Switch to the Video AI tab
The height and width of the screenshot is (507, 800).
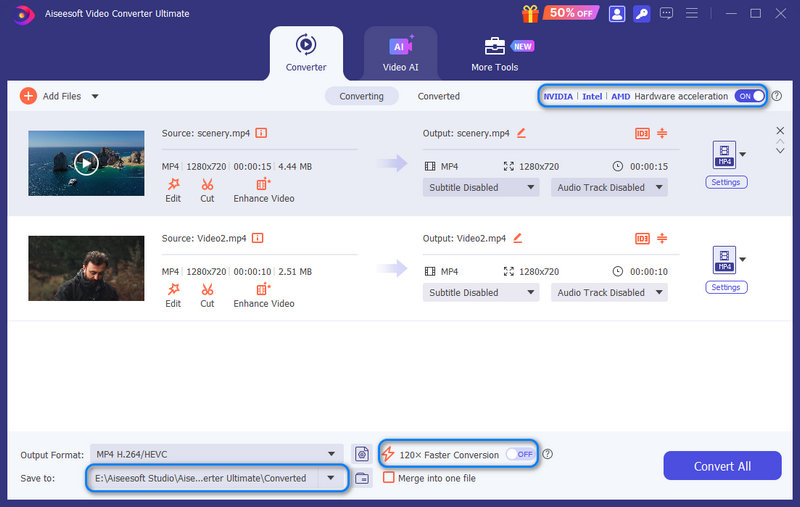[400, 52]
